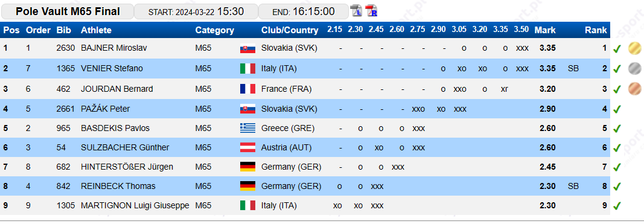Click the Greece flag for Basdekis
This screenshot has height=224, width=644.
tap(247, 128)
